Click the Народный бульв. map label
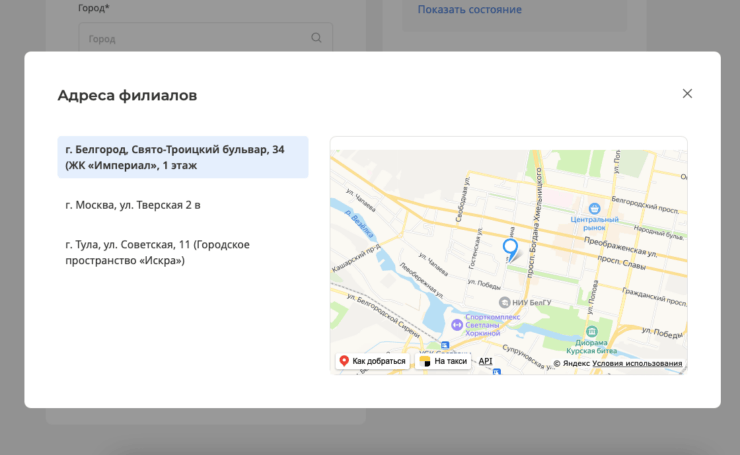740x455 pixels. (658, 231)
